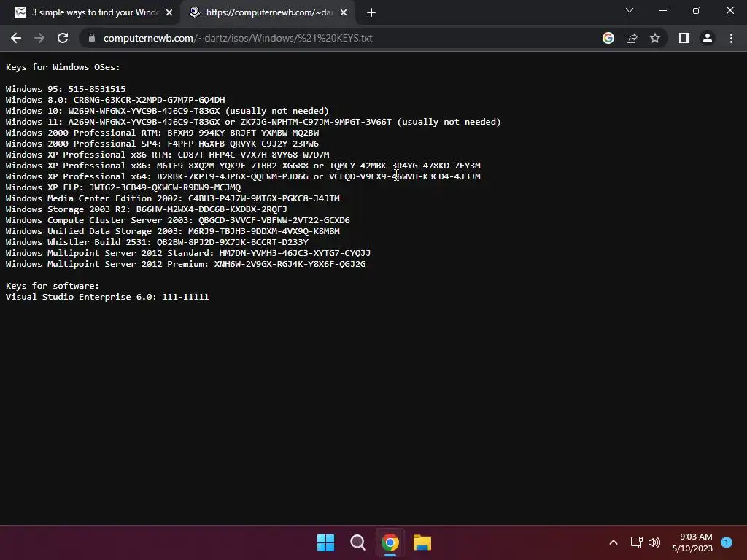Open the Google icon in address bar
The width and height of the screenshot is (747, 560).
[x=608, y=38]
